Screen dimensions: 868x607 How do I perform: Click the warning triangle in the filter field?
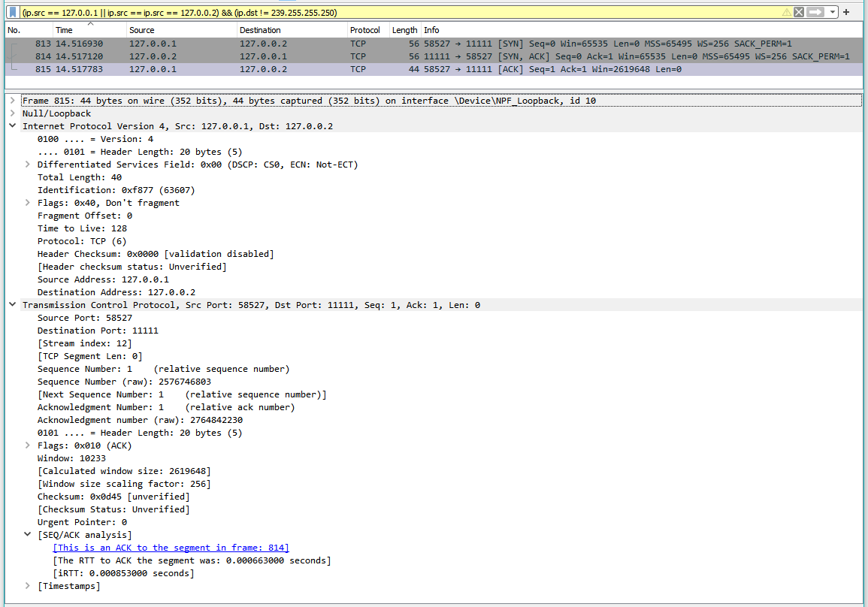(x=787, y=11)
